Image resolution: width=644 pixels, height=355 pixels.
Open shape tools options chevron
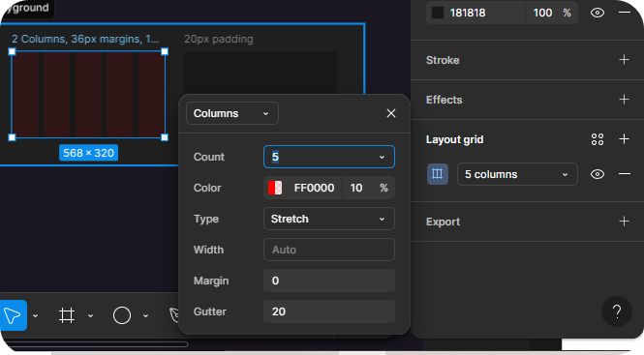click(145, 315)
